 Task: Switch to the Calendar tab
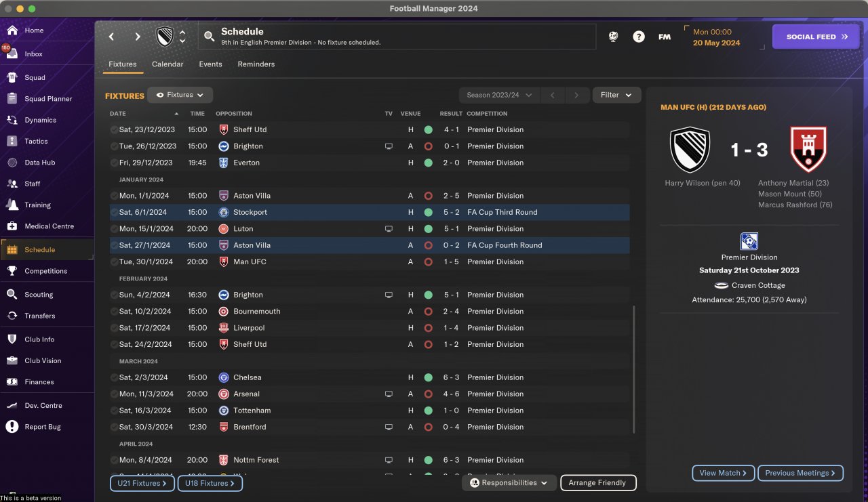pos(167,64)
